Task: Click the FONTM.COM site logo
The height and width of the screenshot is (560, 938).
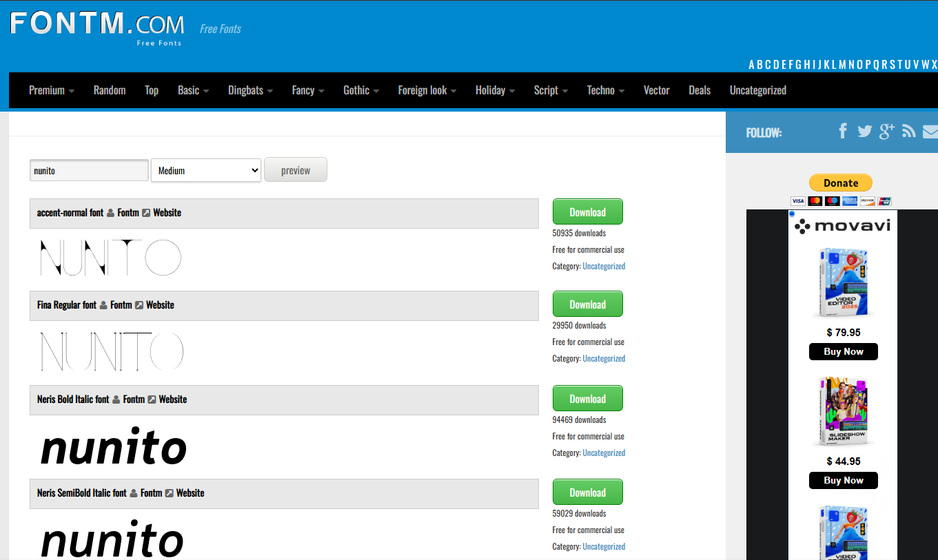Action: click(97, 27)
